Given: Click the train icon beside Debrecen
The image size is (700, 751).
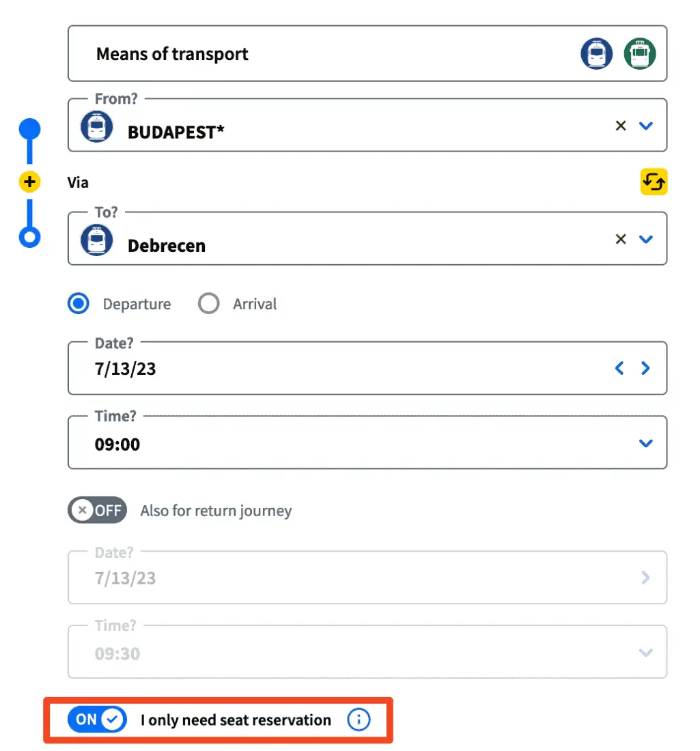Looking at the screenshot, I should point(96,240).
